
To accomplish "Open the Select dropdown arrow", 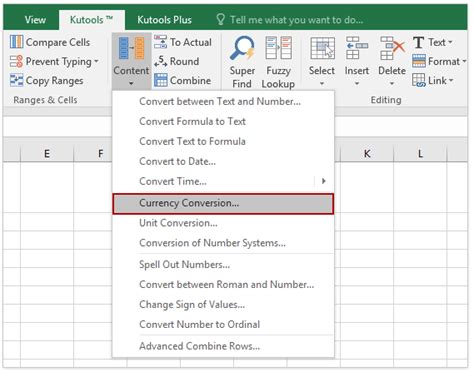I will pos(322,83).
